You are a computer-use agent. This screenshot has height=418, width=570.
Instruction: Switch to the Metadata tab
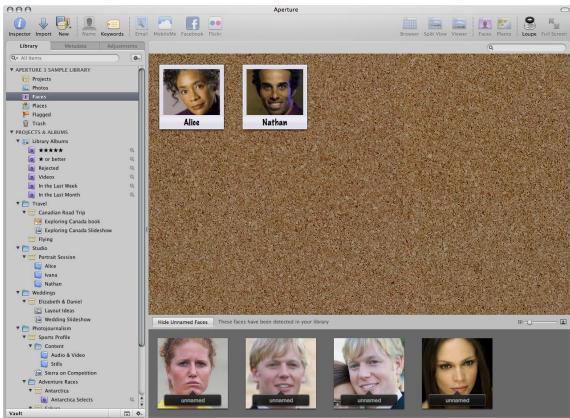[x=75, y=46]
